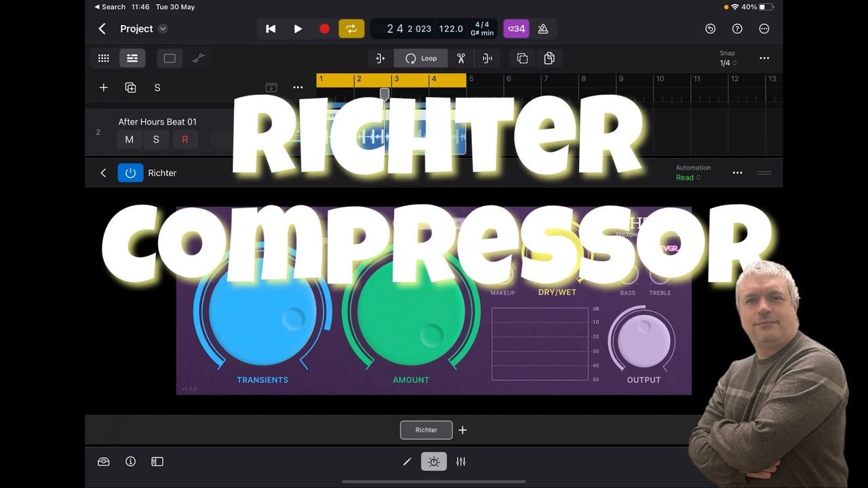Click the paste clipboard icon
The image size is (868, 488).
point(549,58)
